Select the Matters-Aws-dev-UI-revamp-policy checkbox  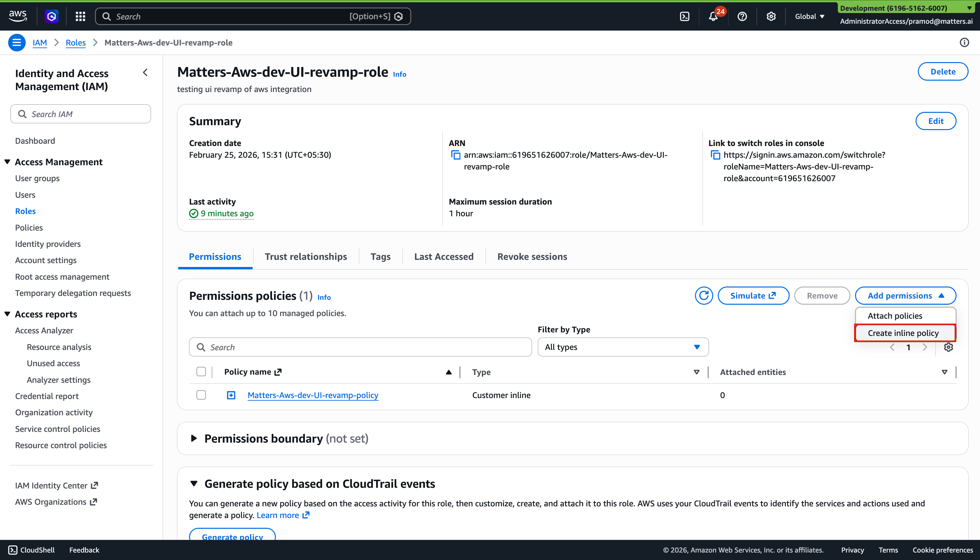201,395
